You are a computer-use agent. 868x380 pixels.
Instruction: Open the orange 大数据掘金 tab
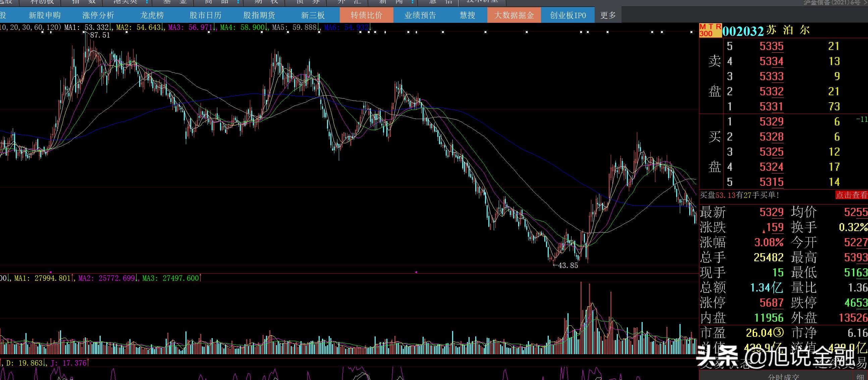click(514, 15)
